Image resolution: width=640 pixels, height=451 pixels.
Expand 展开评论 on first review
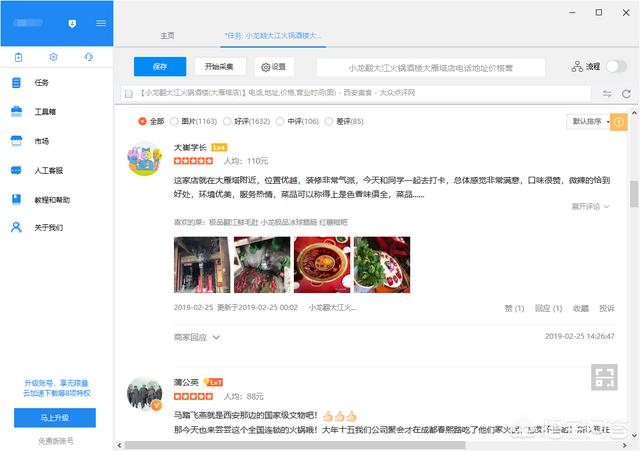pos(590,207)
